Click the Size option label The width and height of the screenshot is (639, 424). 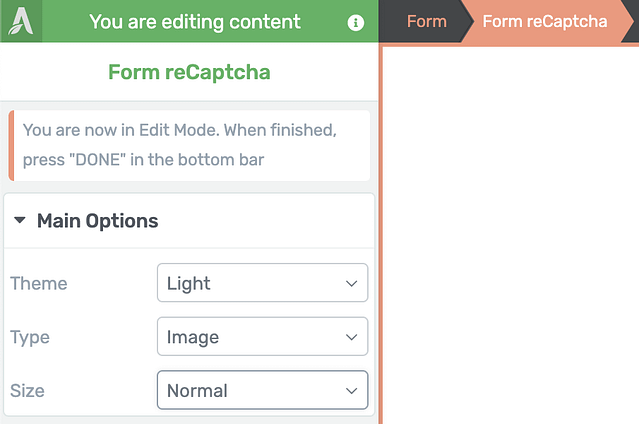tap(27, 391)
